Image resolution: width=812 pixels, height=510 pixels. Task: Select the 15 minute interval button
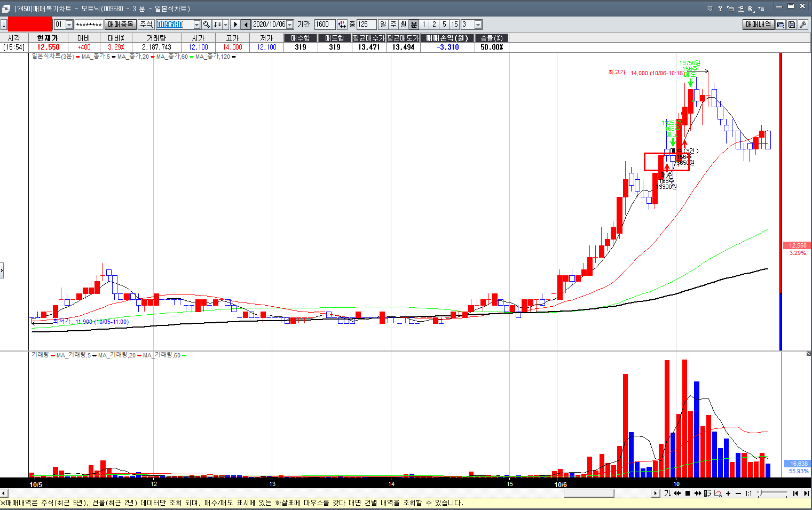point(454,25)
